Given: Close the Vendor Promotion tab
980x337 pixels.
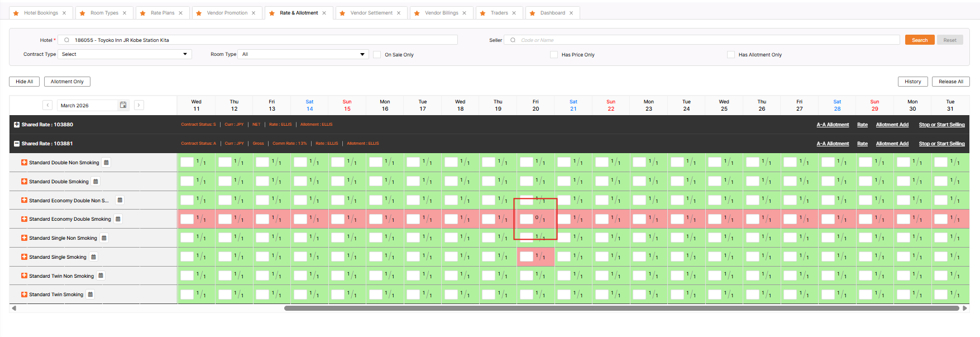Looking at the screenshot, I should (x=254, y=13).
